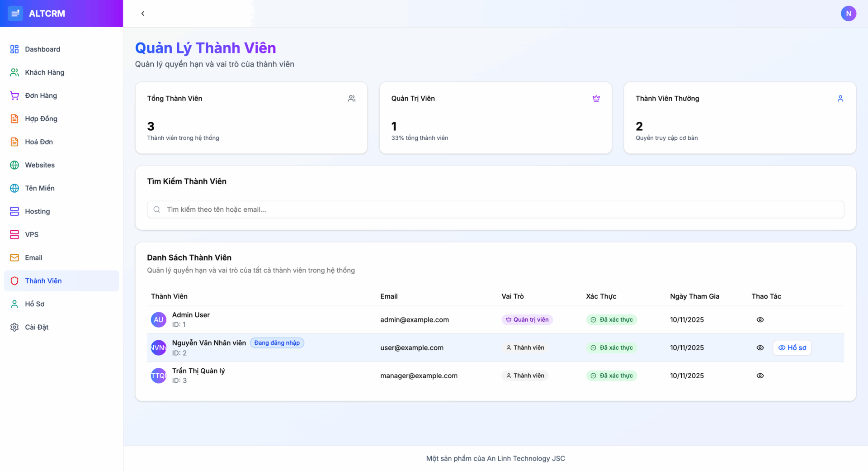868x471 pixels.
Task: Open the Hợp Đồng document icon
Action: pos(14,119)
